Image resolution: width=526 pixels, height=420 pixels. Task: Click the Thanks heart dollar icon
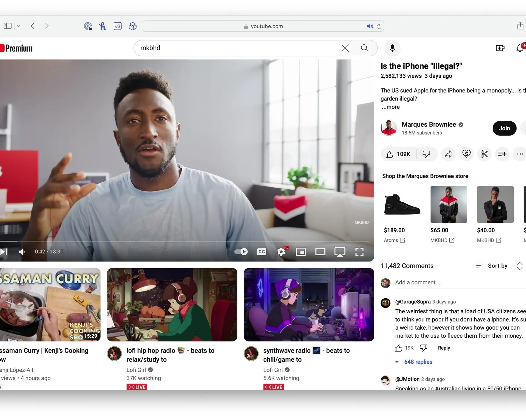466,154
